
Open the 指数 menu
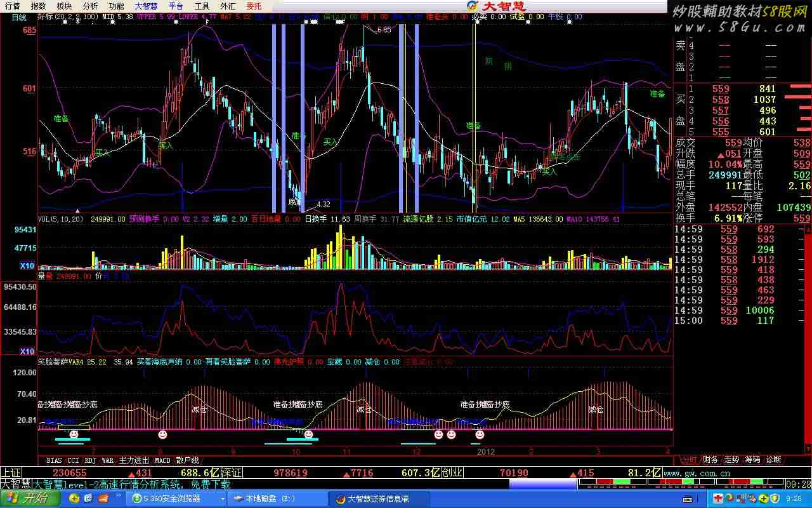(x=38, y=6)
